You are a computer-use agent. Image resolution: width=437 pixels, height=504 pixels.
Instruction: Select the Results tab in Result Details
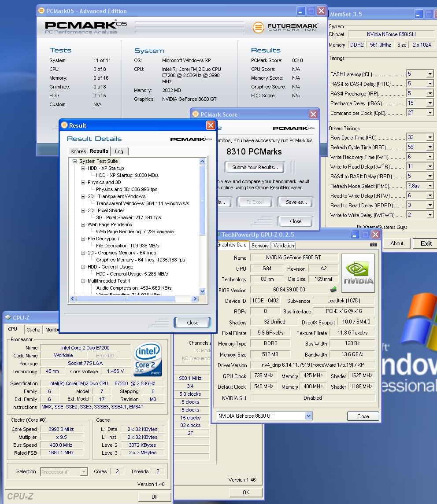[x=99, y=151]
